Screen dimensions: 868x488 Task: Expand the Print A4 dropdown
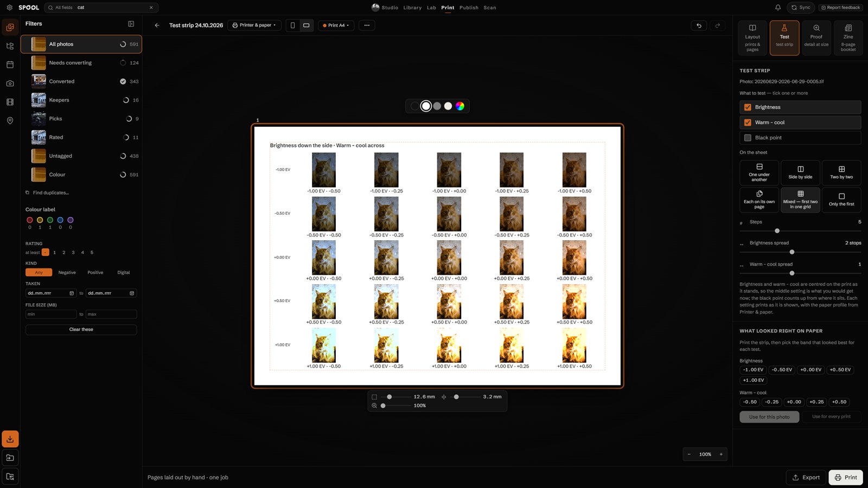point(336,25)
